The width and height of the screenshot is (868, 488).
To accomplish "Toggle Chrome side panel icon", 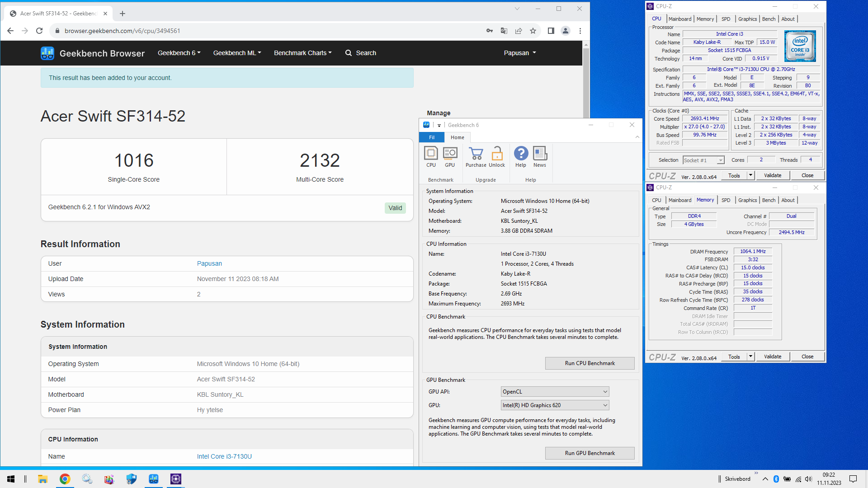I will pos(551,31).
